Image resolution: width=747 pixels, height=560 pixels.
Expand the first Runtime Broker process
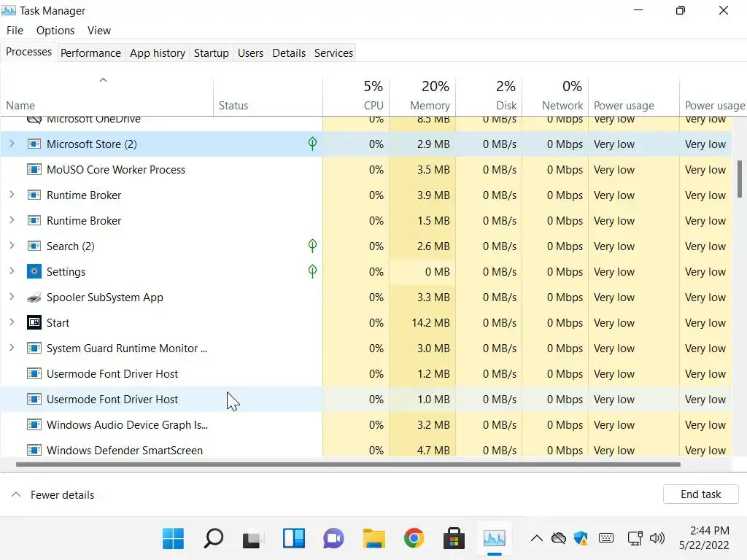tap(12, 194)
